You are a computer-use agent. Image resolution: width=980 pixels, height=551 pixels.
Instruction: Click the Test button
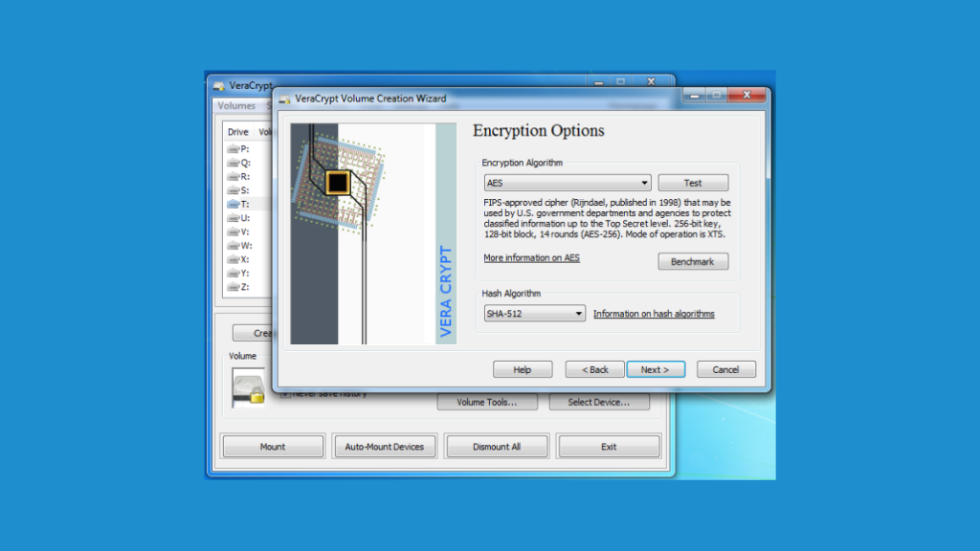(x=693, y=183)
